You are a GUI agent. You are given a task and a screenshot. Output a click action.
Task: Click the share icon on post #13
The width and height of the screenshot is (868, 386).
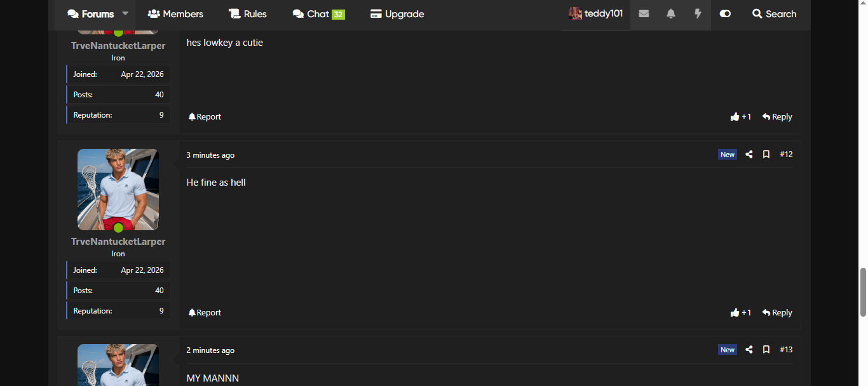pyautogui.click(x=749, y=350)
